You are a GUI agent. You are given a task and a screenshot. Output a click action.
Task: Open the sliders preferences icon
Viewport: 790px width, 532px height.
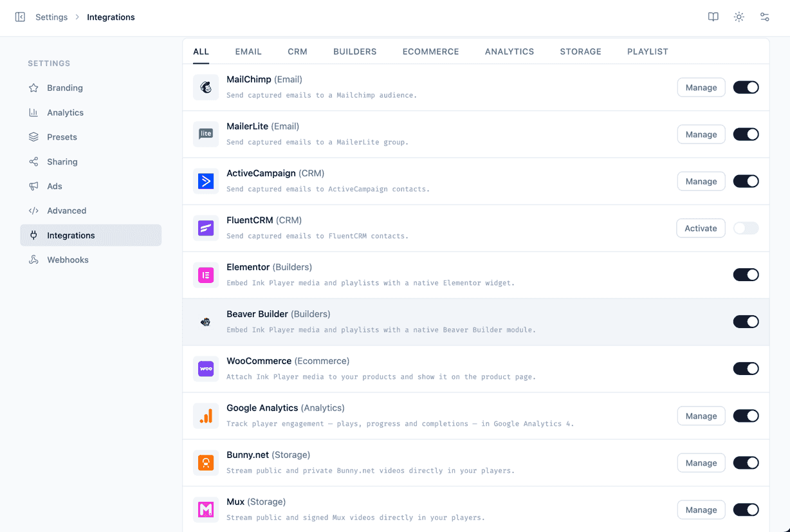765,17
